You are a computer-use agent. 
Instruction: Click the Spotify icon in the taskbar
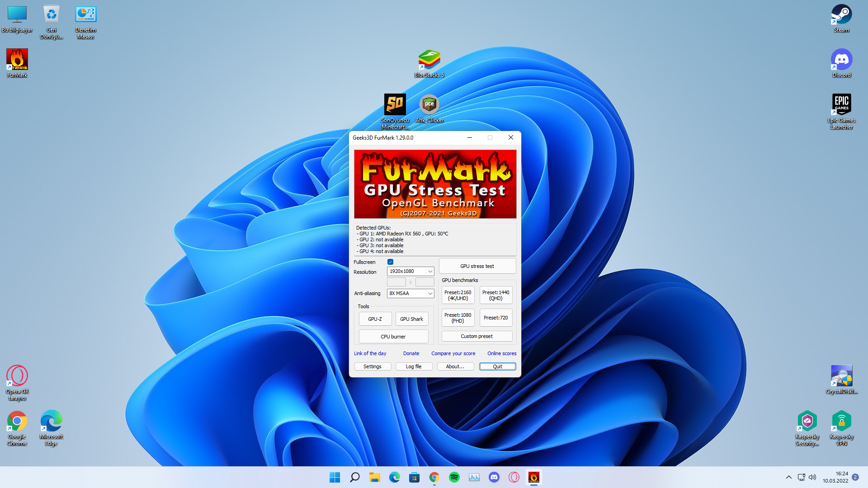[x=454, y=477]
